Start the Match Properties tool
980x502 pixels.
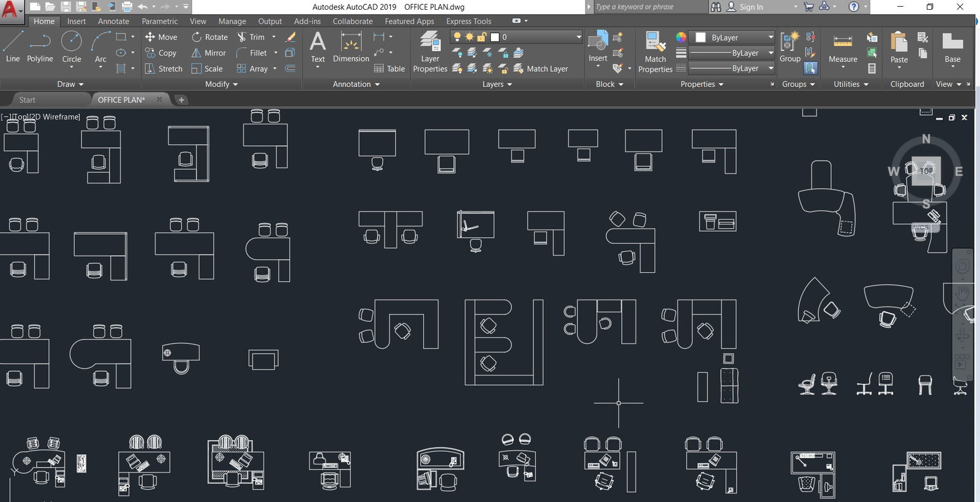[655, 51]
